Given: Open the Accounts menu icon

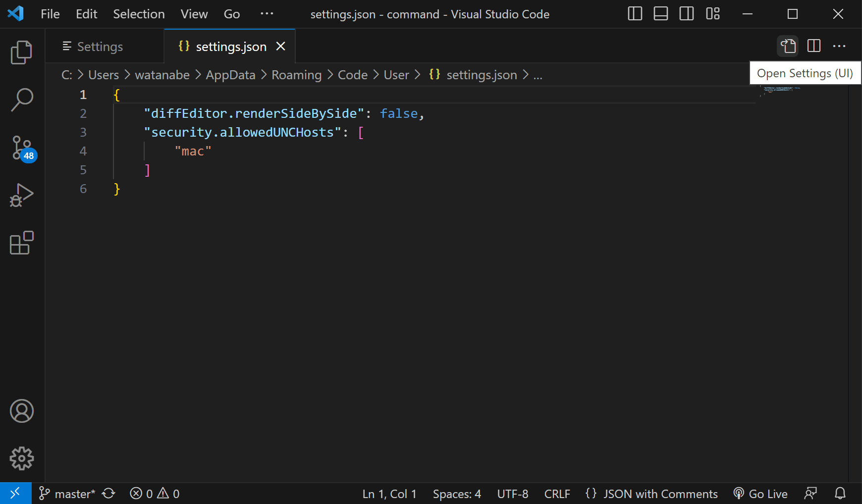Looking at the screenshot, I should [22, 411].
